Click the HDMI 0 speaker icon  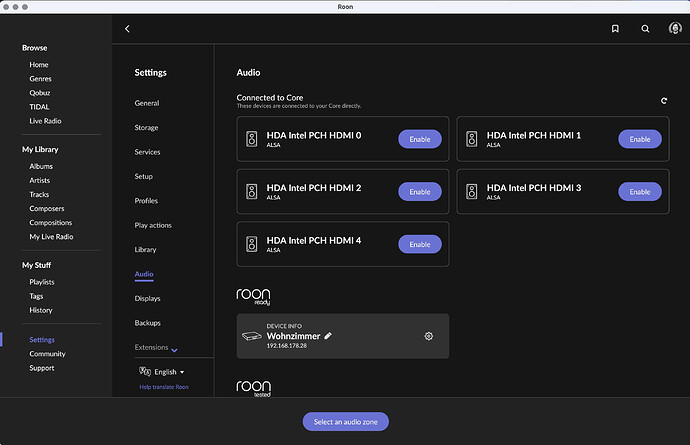coord(252,139)
